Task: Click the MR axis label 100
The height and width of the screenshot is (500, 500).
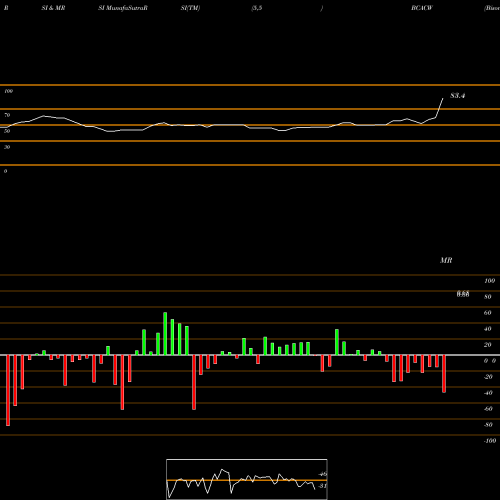Action: click(489, 281)
